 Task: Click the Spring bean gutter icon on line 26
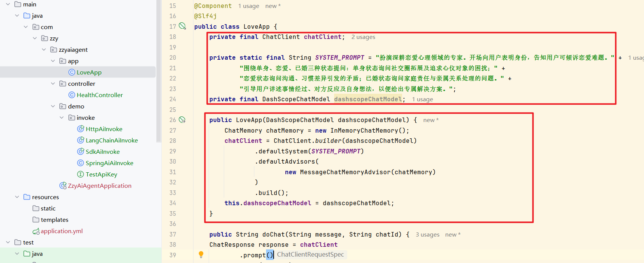click(182, 120)
